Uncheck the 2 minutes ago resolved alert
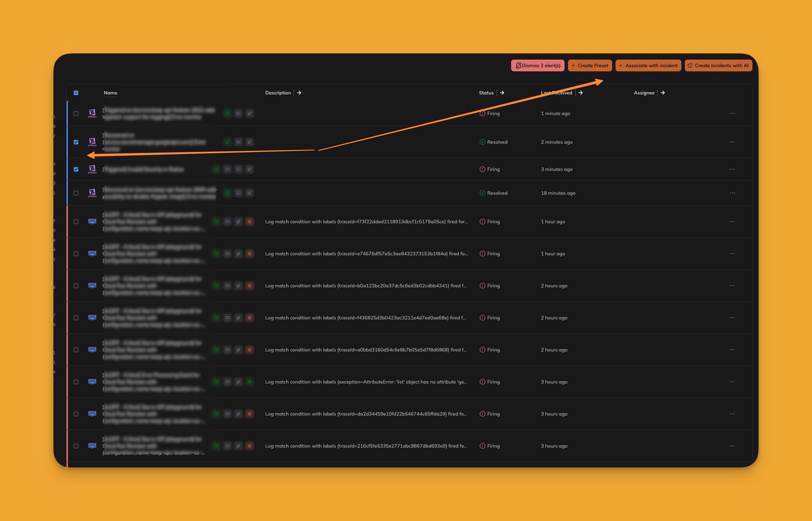This screenshot has height=521, width=812. (76, 142)
